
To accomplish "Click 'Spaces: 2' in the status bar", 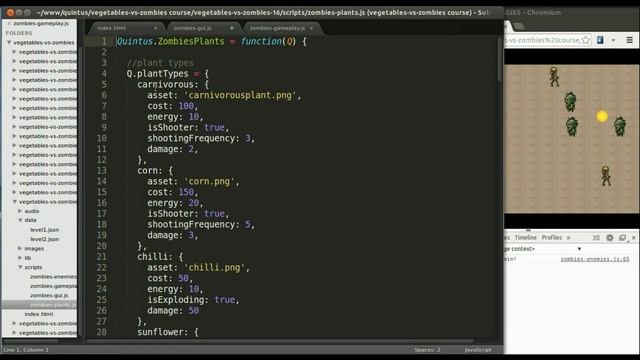I will pyautogui.click(x=427, y=350).
